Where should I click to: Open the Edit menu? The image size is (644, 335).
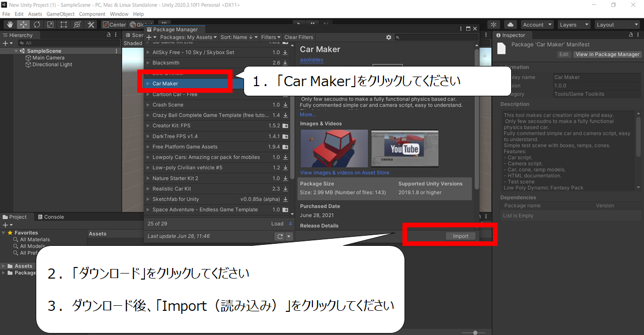click(19, 14)
